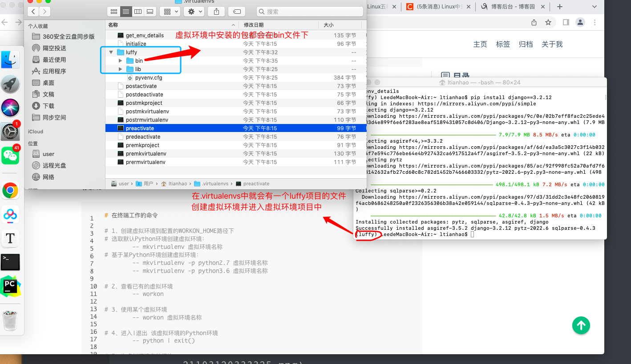
Task: Open the Chrome profile avatar
Action: coord(580,22)
